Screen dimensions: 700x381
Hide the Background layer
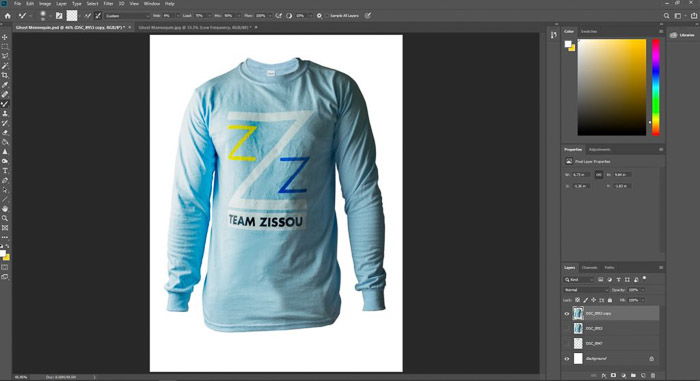pos(567,359)
